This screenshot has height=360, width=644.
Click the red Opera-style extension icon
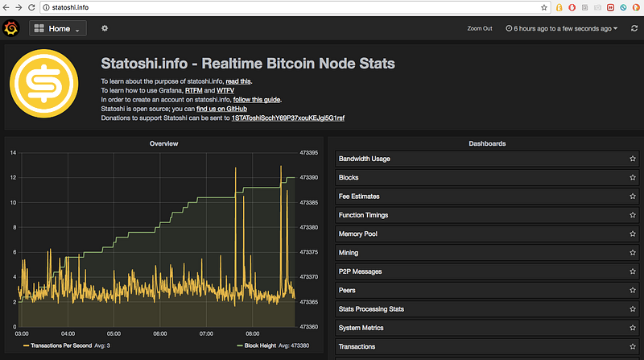point(572,7)
